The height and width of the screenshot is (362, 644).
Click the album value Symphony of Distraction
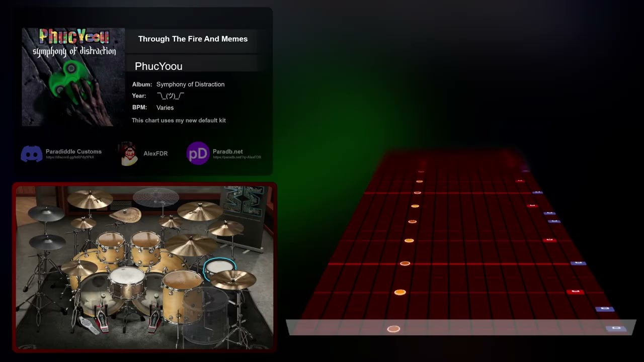(190, 84)
